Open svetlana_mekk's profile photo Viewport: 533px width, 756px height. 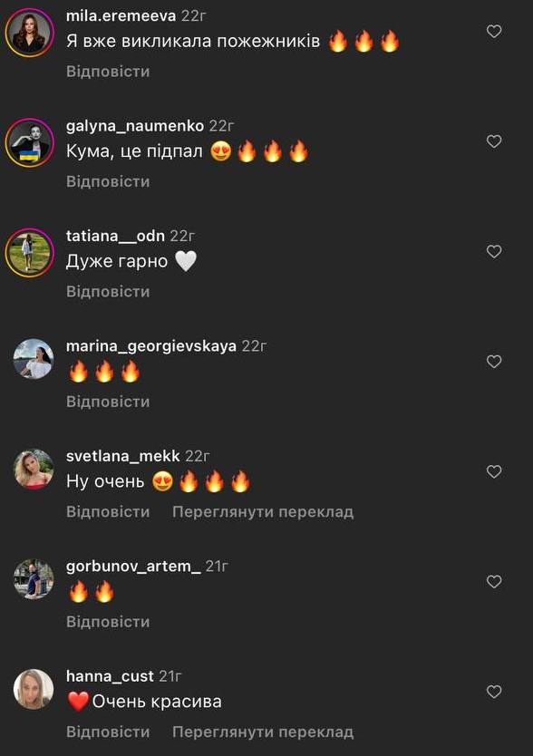coord(34,470)
